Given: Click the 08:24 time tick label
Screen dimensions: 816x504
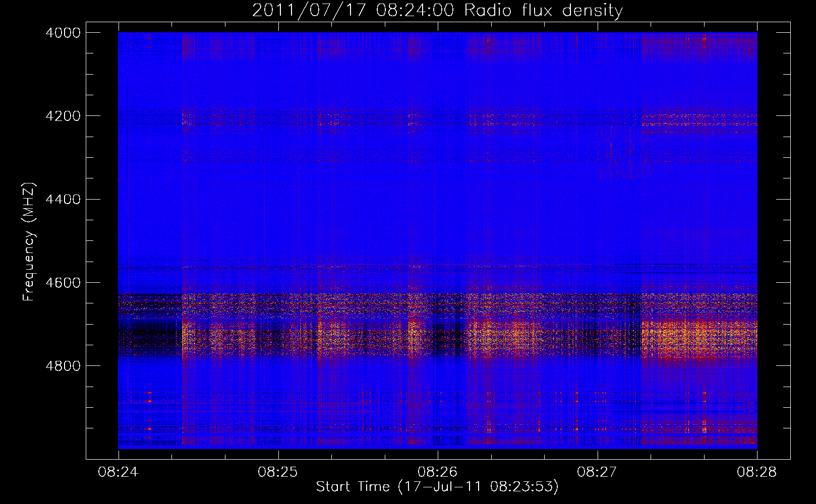Looking at the screenshot, I should click(x=118, y=472).
